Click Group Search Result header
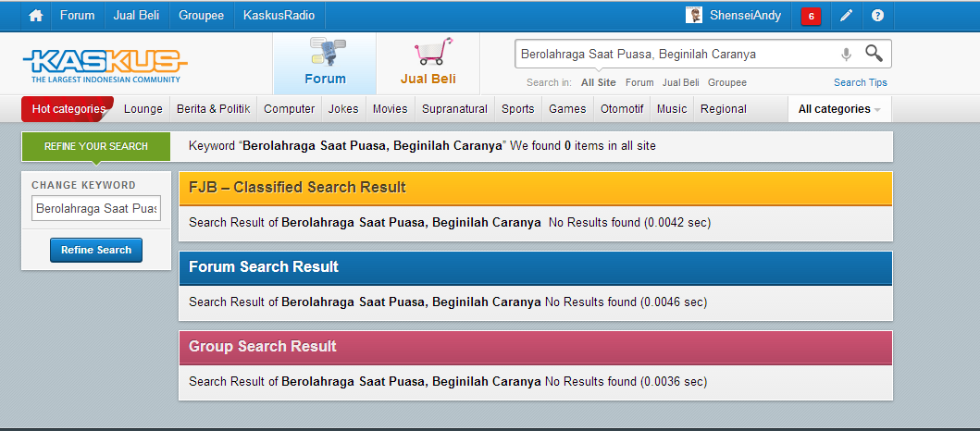This screenshot has width=980, height=431. (536, 347)
